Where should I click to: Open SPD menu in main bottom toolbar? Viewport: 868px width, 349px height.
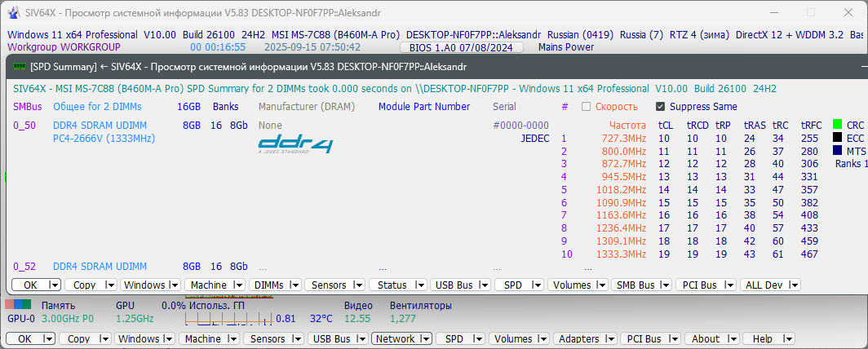(x=461, y=339)
